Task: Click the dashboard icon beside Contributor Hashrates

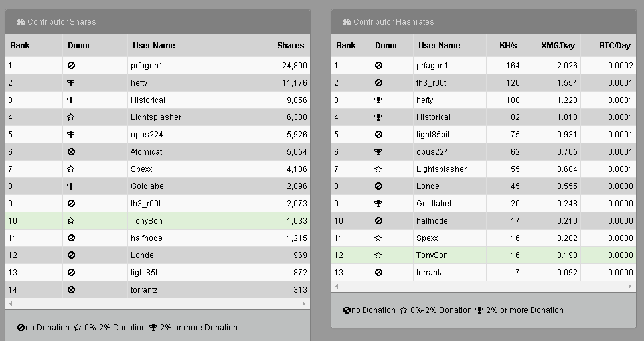Action: 347,22
